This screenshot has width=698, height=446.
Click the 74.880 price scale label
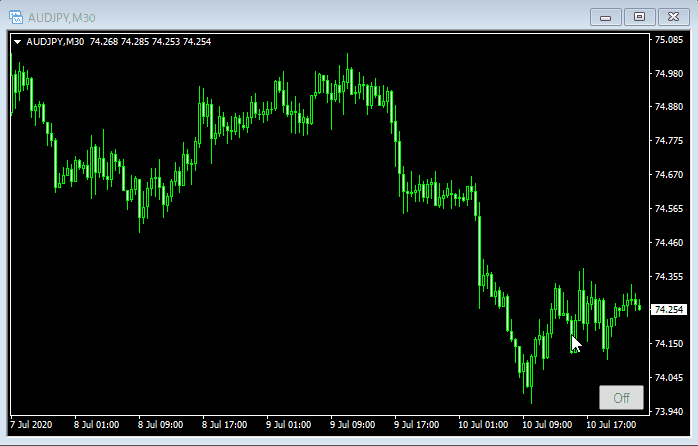669,107
